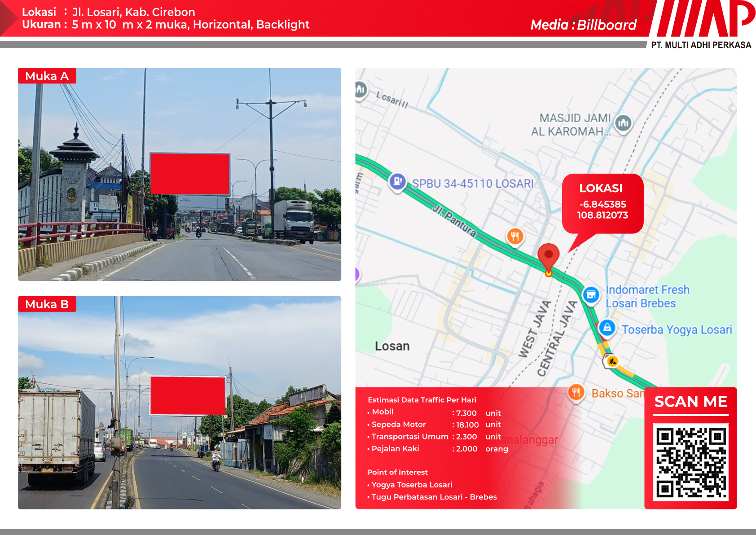Click the "PT. MULTI ADHI PERKASA" company name

tap(701, 45)
